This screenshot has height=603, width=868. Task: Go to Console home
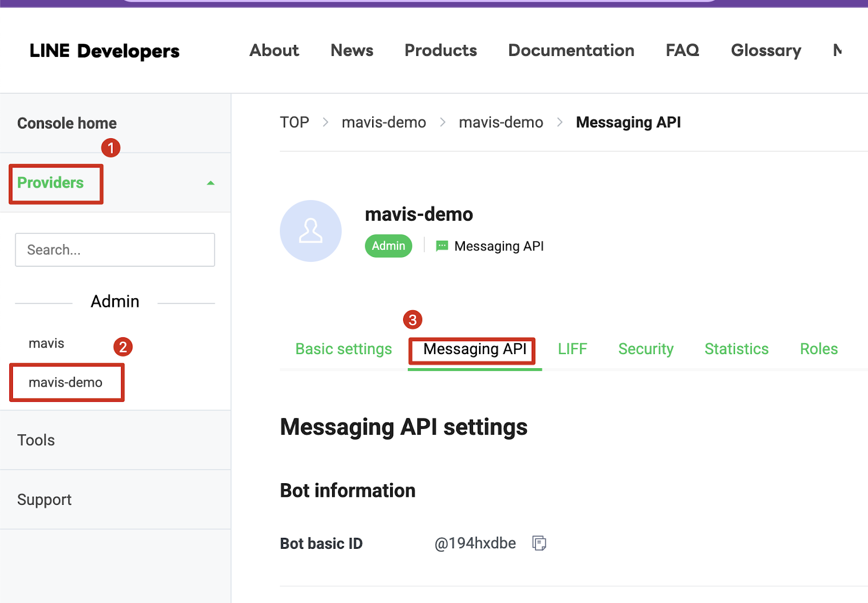(x=67, y=123)
